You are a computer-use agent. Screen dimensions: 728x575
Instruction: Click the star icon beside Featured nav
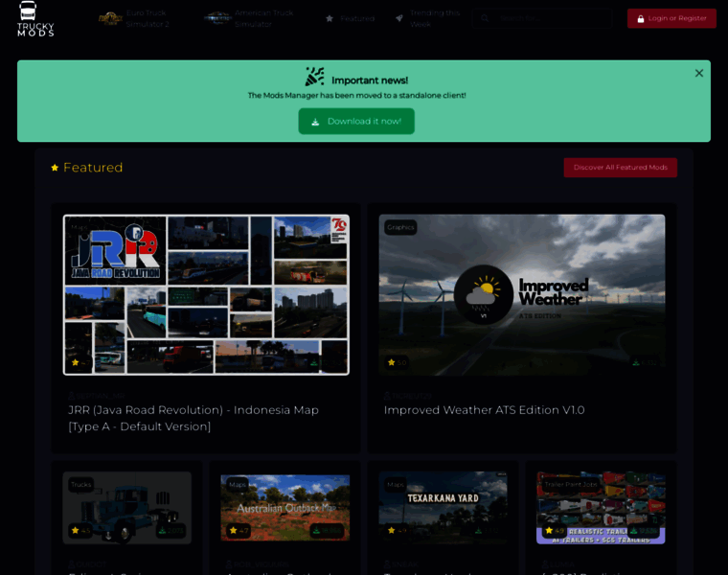pos(330,18)
